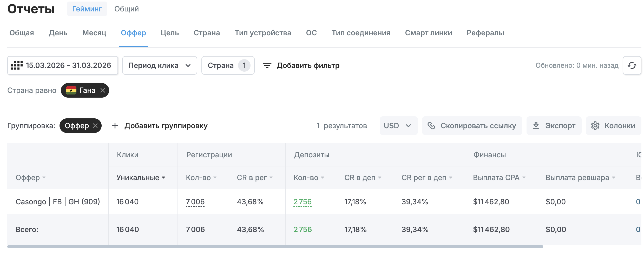
Task: Click the horizontal table scrollbar
Action: pyautogui.click(x=275, y=247)
